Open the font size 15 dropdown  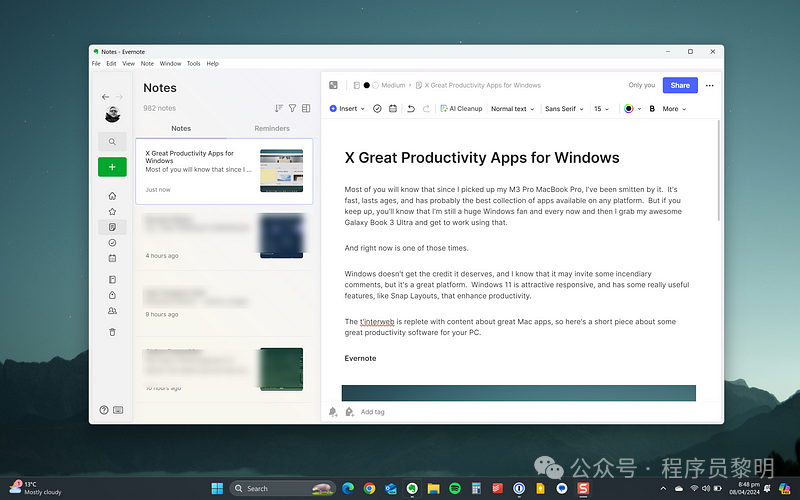pos(602,109)
